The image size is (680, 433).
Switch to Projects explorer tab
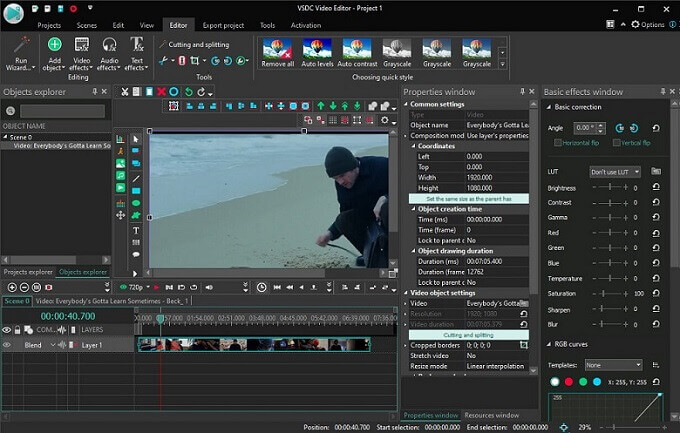(x=28, y=272)
